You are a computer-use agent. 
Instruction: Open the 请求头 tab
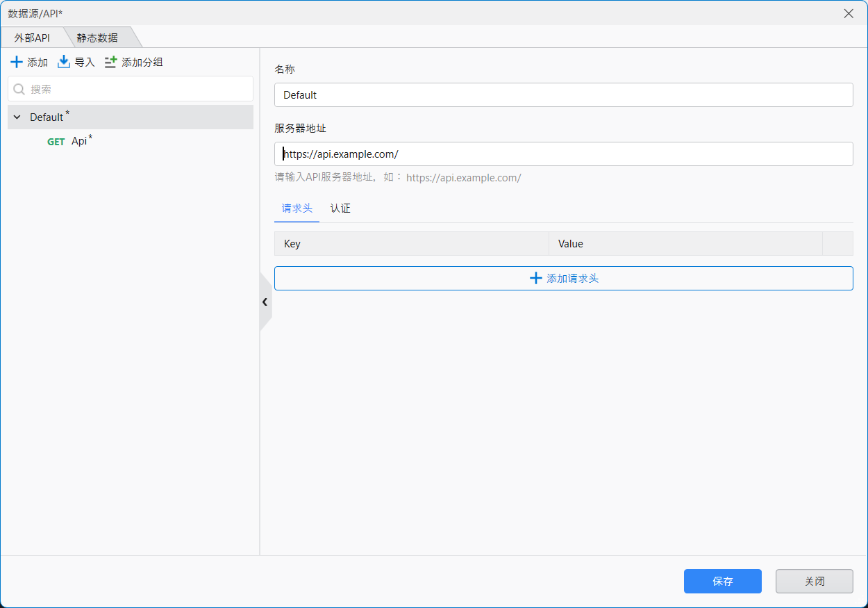pyautogui.click(x=297, y=208)
